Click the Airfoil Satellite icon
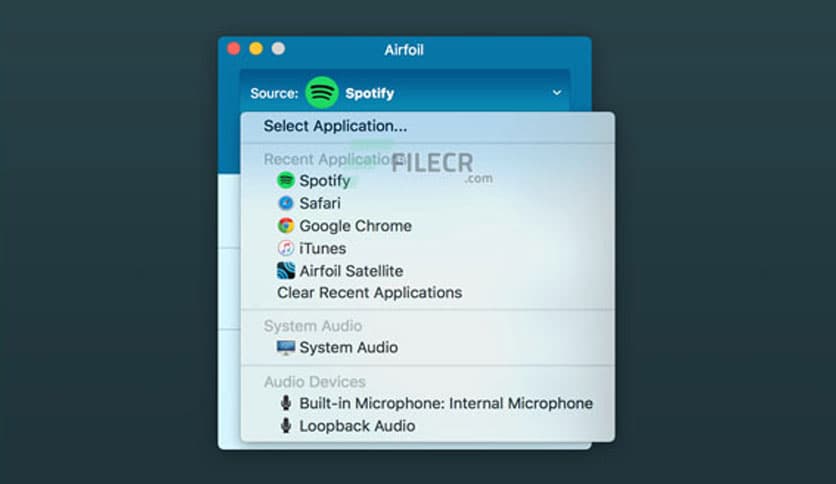The height and width of the screenshot is (484, 836). (286, 271)
